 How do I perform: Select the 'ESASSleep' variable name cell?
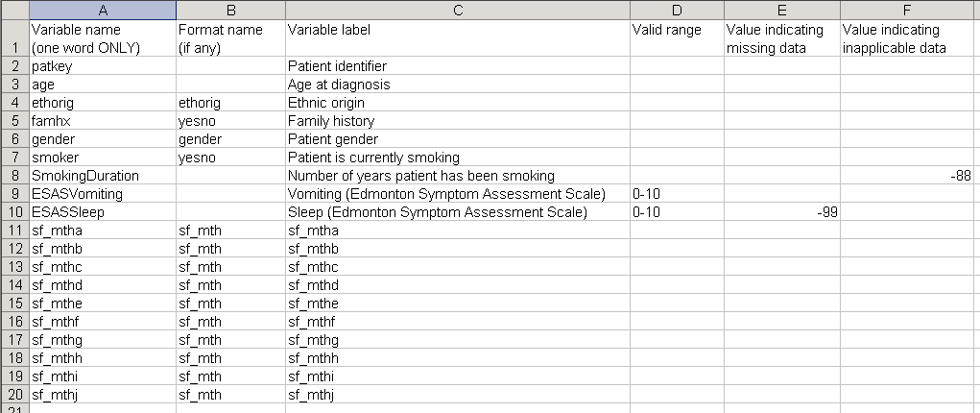102,212
